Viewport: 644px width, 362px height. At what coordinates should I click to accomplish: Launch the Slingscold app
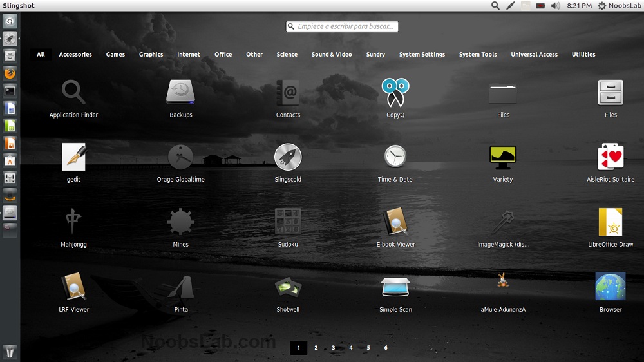coord(288,157)
